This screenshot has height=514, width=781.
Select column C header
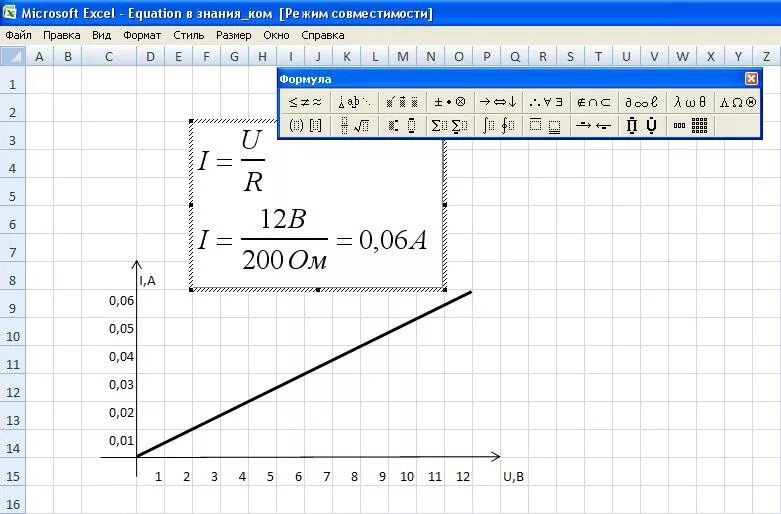click(109, 56)
